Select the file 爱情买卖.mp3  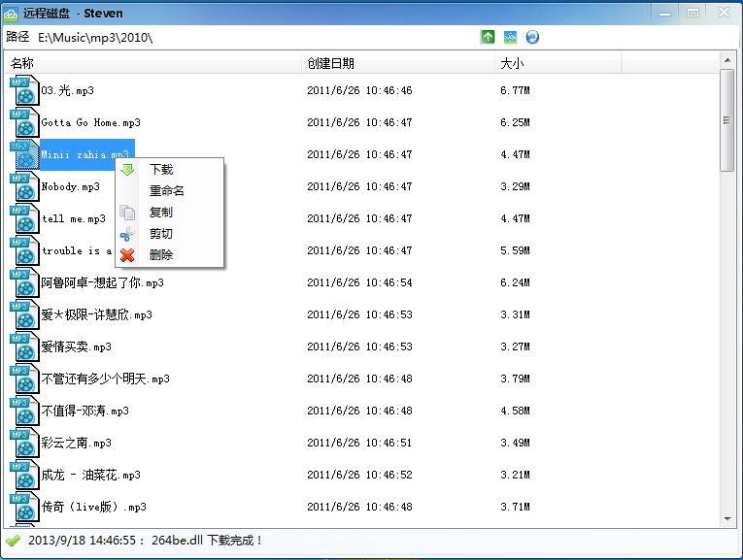pyautogui.click(x=76, y=347)
